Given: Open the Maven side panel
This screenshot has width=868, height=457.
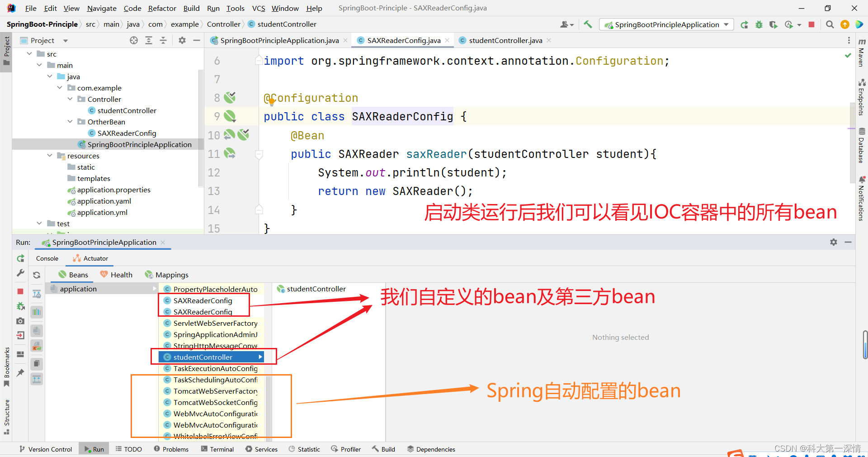Looking at the screenshot, I should point(862,53).
